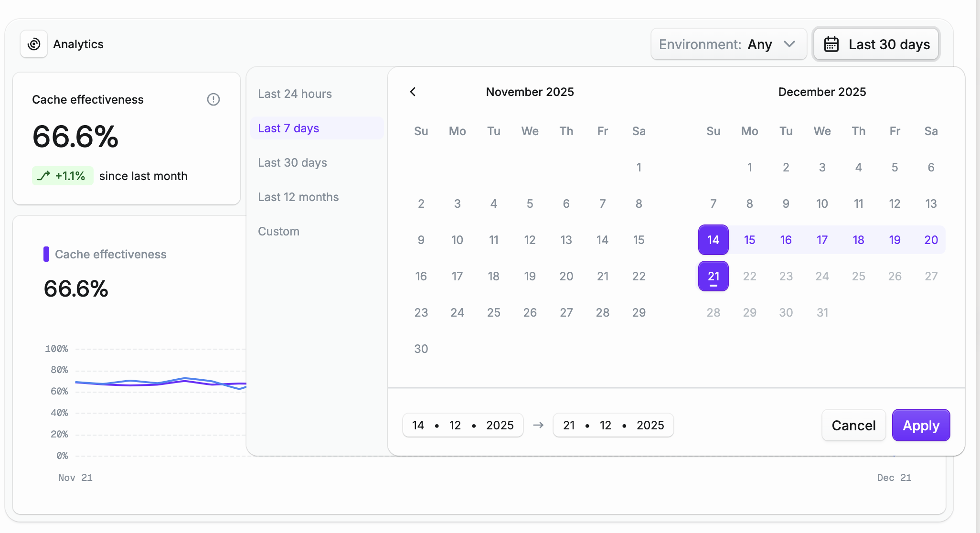
Task: Click the start date day field showing 14
Action: [x=418, y=425]
